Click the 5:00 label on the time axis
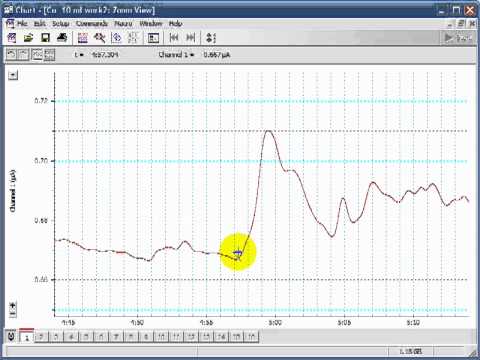Screen dimensions: 480x360 point(275,323)
